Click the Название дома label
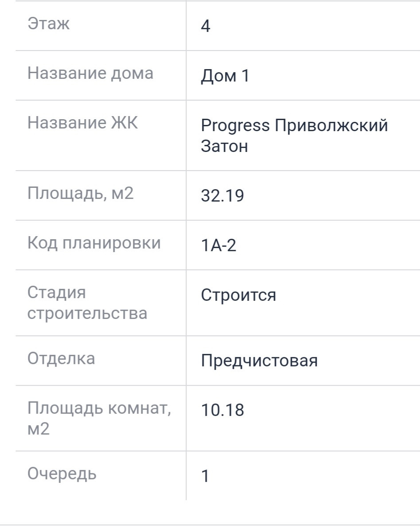Image resolution: width=420 pixels, height=529 pixels. 90,74
